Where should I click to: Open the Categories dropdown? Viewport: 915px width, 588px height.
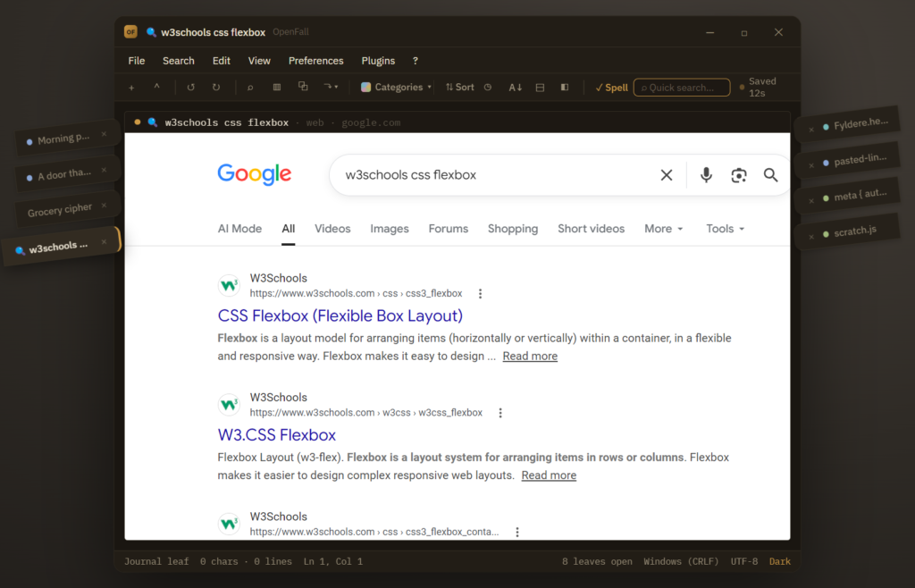(x=396, y=87)
